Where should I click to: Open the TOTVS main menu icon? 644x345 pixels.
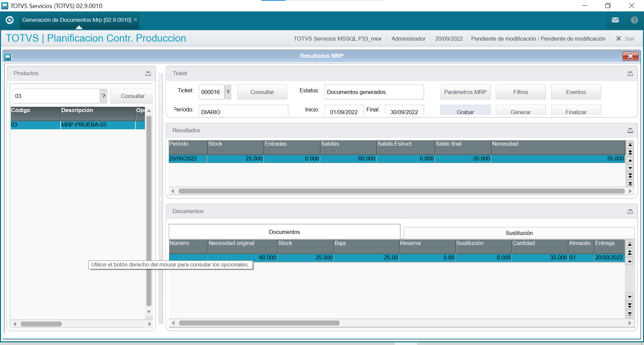tap(10, 20)
